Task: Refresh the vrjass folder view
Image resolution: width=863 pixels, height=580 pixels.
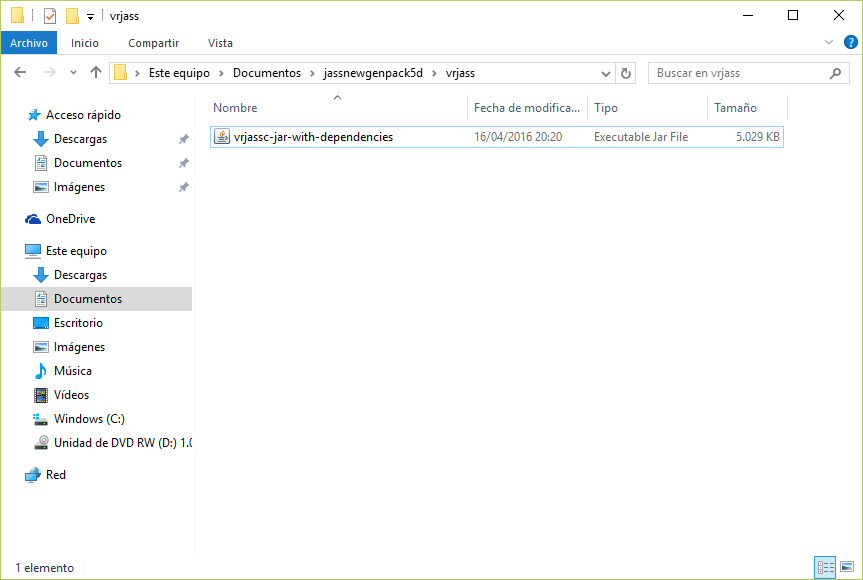Action: (626, 73)
